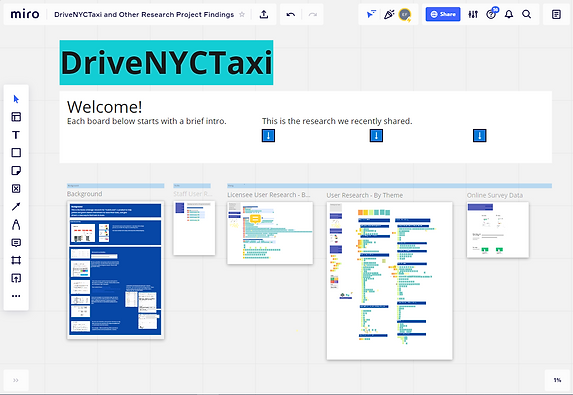The image size is (573, 395).
Task: Click the Welcome! heading text
Action: pyautogui.click(x=105, y=107)
